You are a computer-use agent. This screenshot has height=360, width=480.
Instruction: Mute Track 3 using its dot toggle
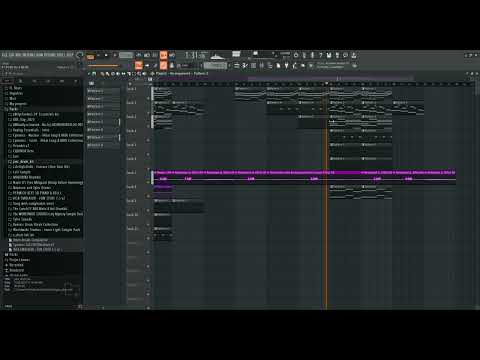click(148, 126)
